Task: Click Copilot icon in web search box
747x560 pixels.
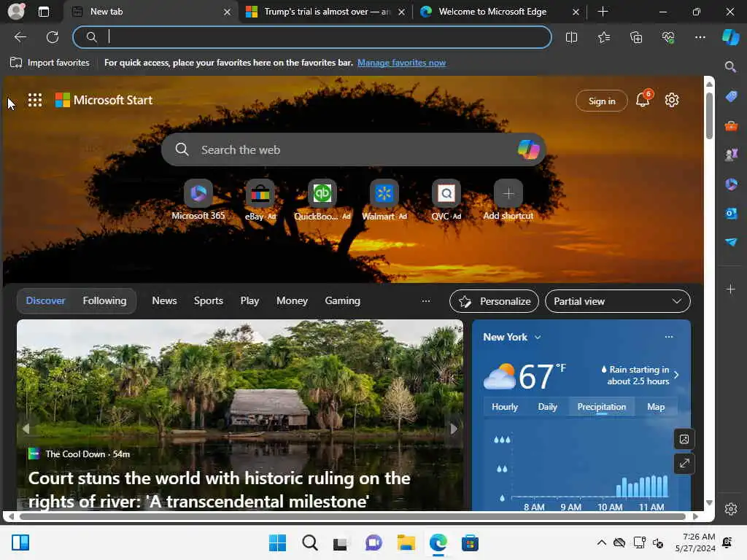Action: tap(529, 149)
